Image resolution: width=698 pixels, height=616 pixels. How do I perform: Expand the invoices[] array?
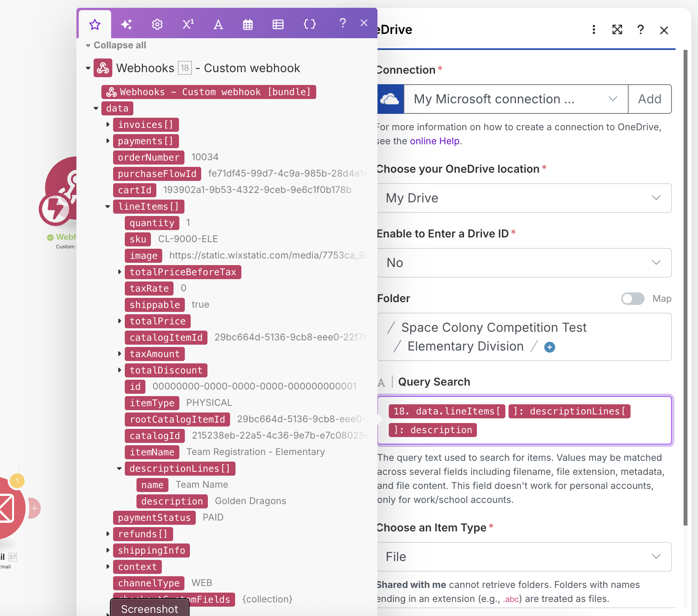(108, 125)
